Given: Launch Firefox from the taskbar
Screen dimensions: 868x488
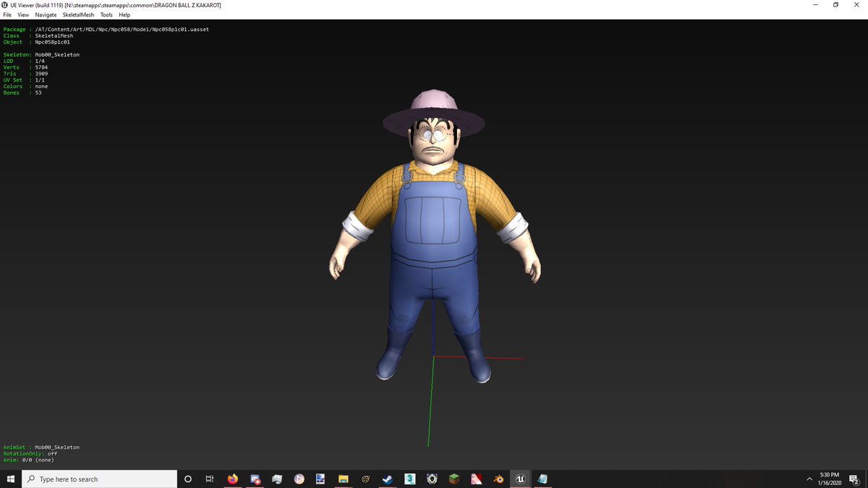Looking at the screenshot, I should tap(232, 479).
